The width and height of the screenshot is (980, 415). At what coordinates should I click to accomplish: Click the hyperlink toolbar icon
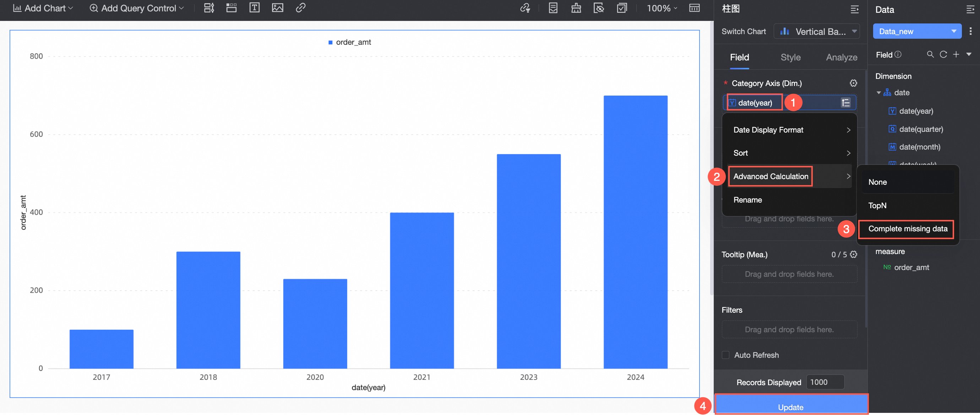tap(300, 8)
